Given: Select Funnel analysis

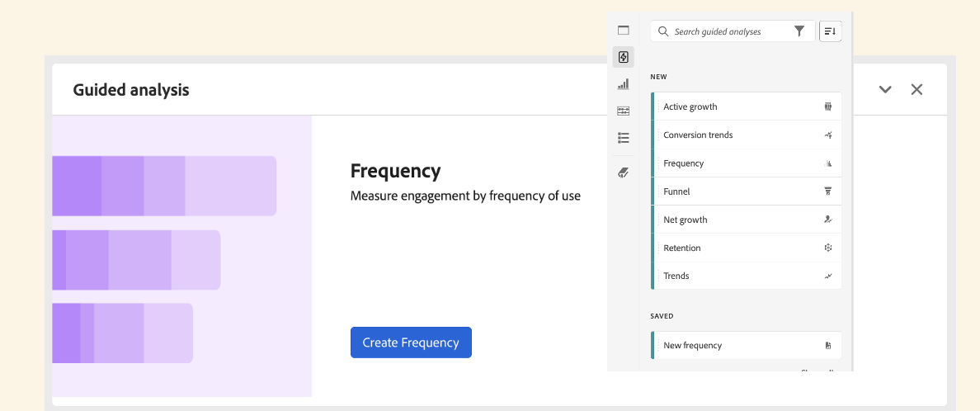Looking at the screenshot, I should click(x=747, y=191).
